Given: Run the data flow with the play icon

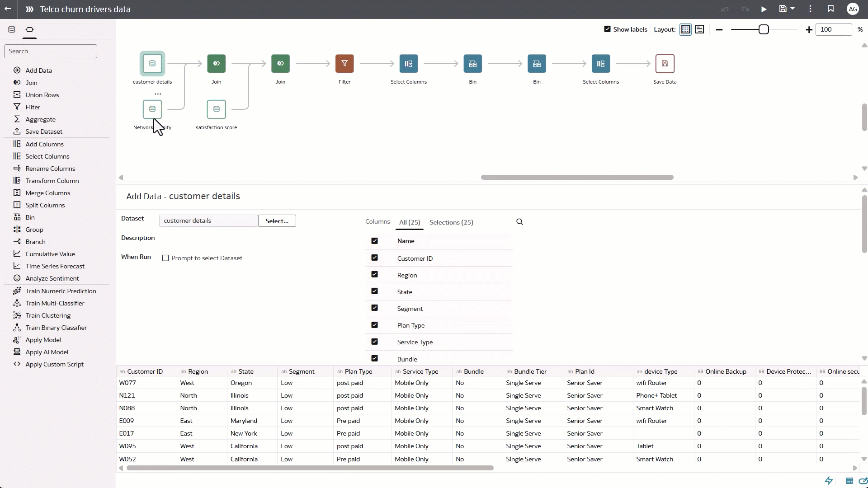Looking at the screenshot, I should pos(764,9).
